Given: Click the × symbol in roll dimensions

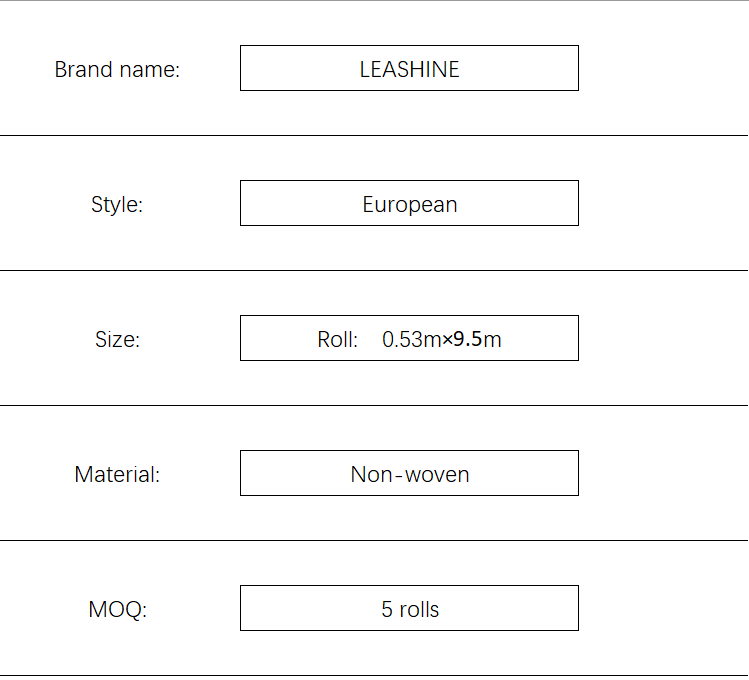Looking at the screenshot, I should 447,340.
